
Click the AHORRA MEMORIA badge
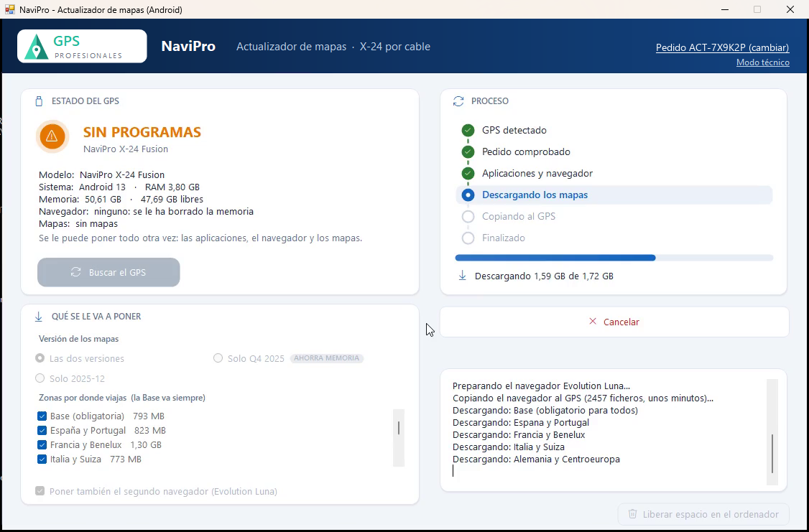(x=327, y=358)
